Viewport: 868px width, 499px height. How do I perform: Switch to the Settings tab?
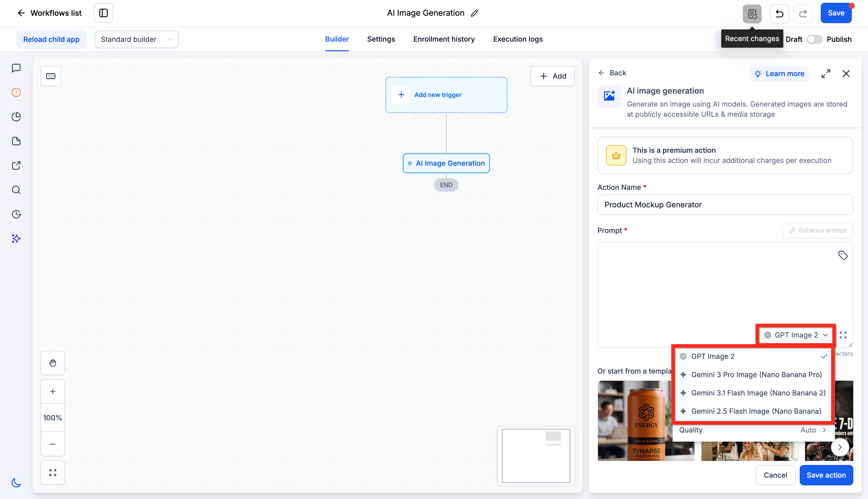(x=381, y=39)
